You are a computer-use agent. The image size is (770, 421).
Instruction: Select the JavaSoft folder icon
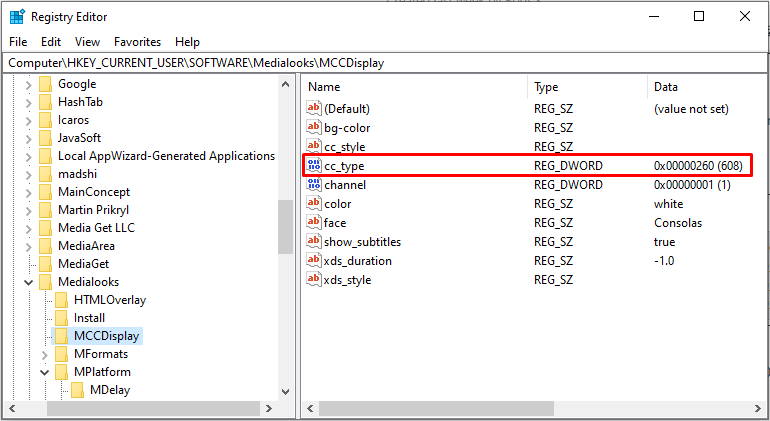pos(45,138)
